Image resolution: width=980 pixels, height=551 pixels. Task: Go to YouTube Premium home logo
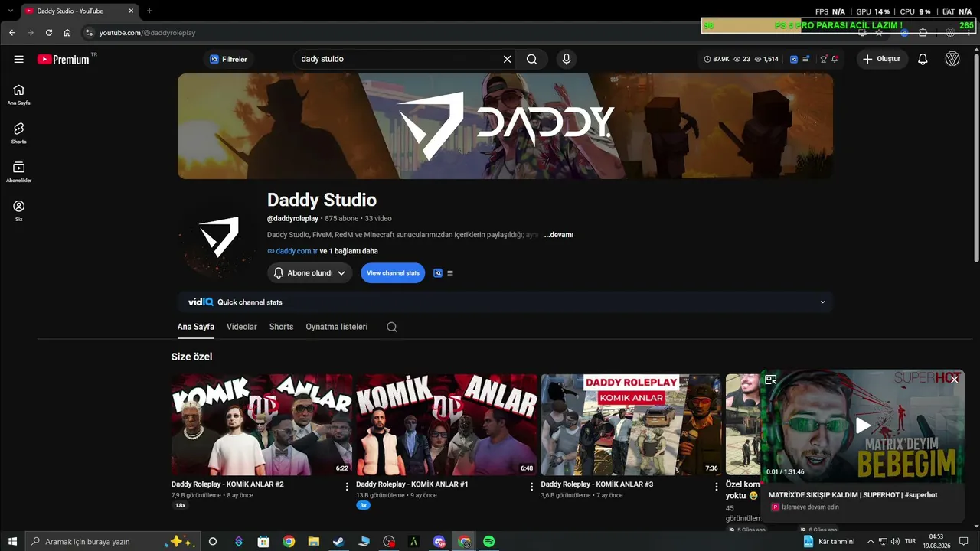tap(64, 59)
